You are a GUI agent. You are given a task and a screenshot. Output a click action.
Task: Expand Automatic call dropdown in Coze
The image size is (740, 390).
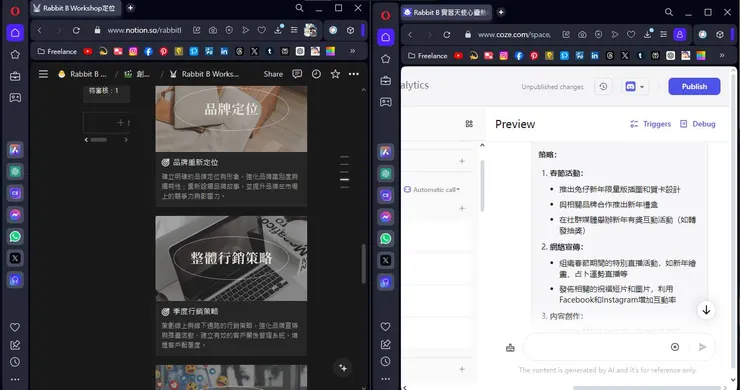(x=432, y=189)
